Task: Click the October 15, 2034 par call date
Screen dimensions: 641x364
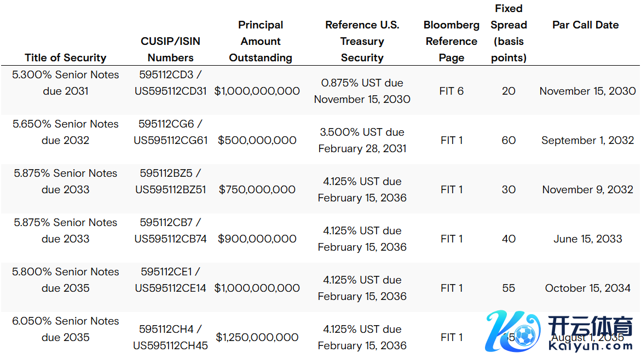Action: pos(587,288)
